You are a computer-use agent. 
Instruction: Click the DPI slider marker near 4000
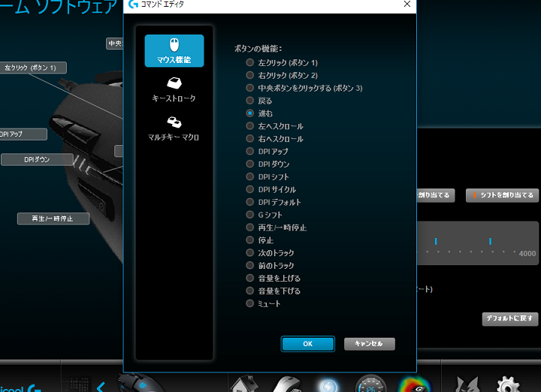point(490,241)
